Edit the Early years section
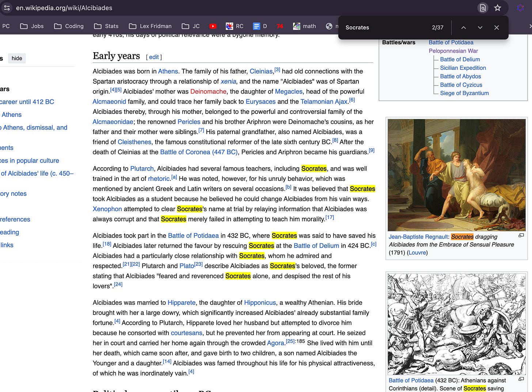 (154, 57)
